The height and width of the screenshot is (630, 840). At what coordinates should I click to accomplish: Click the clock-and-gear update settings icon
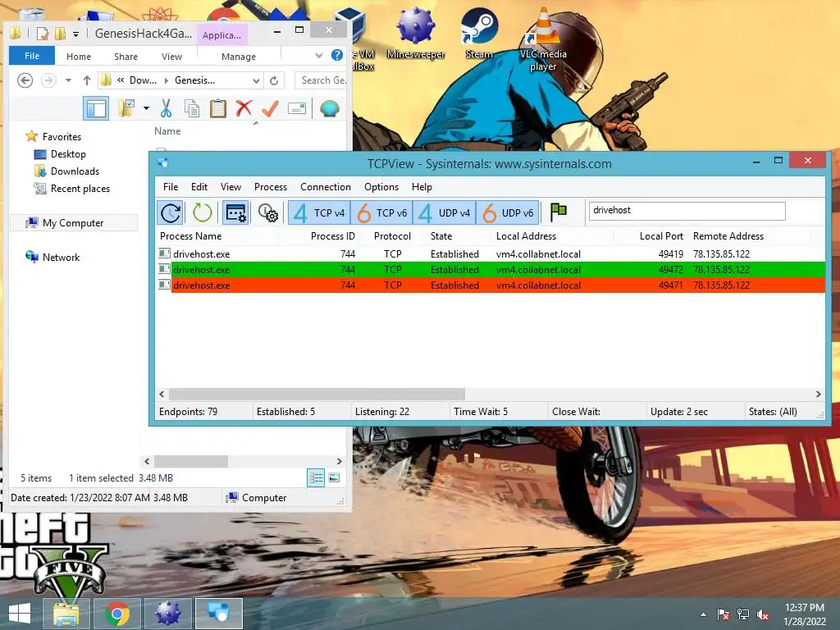tap(268, 212)
